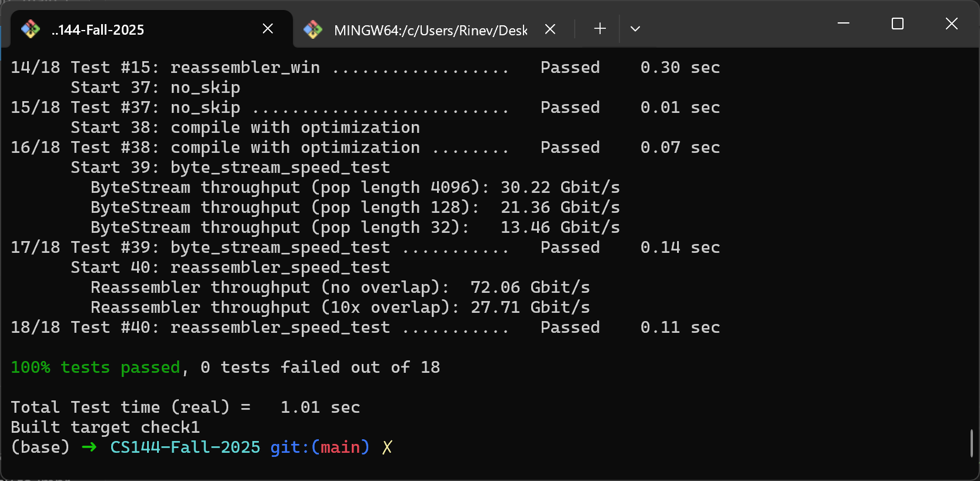Open a new tab with the plus button
980x481 pixels.
point(599,29)
